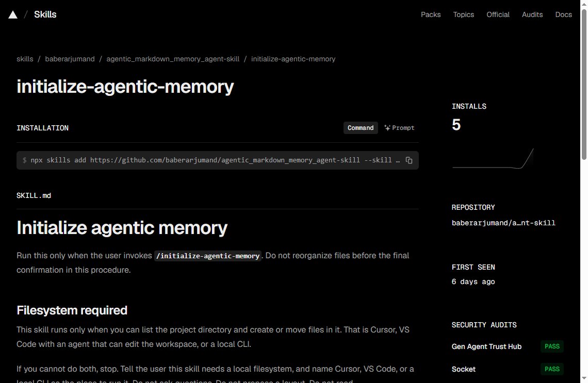Click the FIRST SEEN label

point(473,267)
